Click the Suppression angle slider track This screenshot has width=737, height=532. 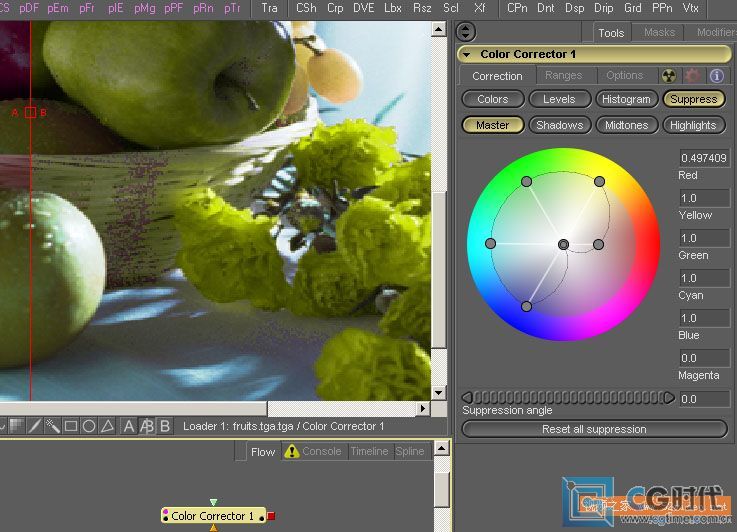568,398
